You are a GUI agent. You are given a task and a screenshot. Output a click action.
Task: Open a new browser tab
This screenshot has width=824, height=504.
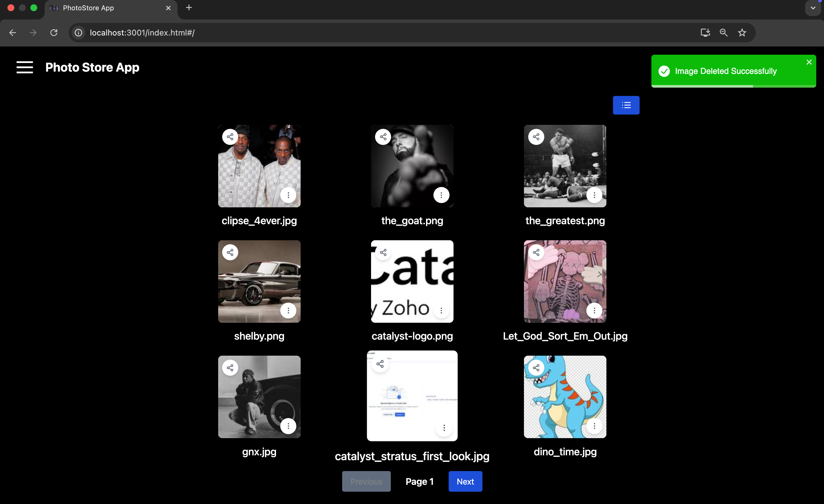tap(189, 8)
